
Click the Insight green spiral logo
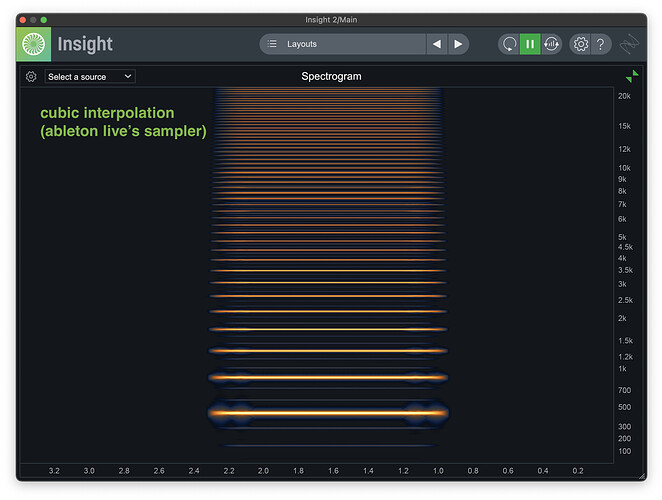pyautogui.click(x=34, y=44)
